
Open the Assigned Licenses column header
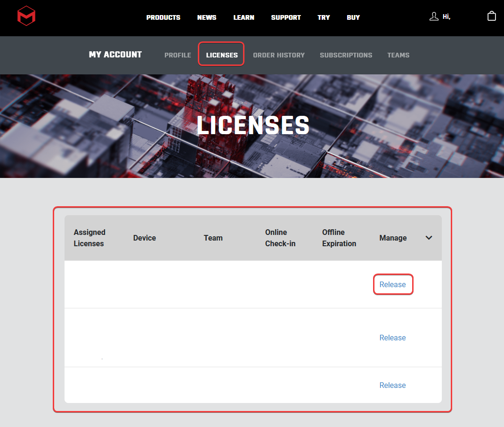pos(89,238)
